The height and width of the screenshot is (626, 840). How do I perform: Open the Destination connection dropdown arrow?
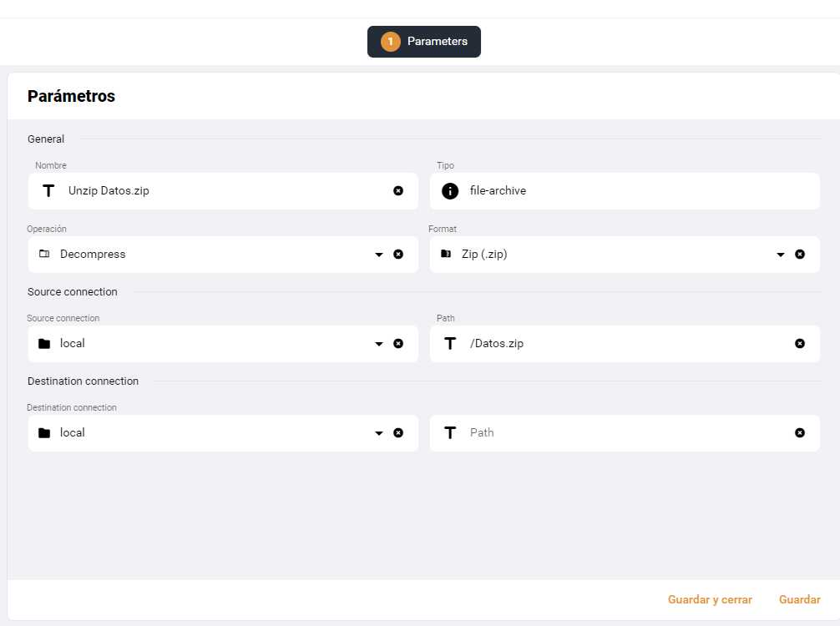coord(379,433)
